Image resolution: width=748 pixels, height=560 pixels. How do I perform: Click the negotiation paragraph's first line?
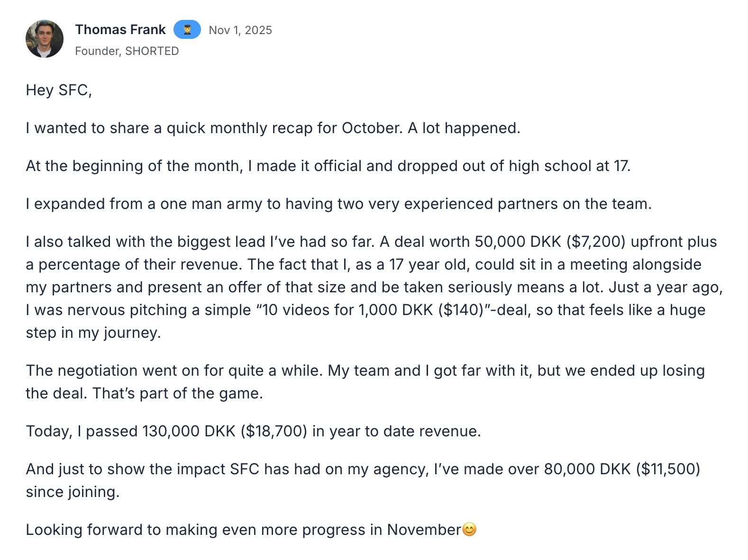tap(365, 370)
